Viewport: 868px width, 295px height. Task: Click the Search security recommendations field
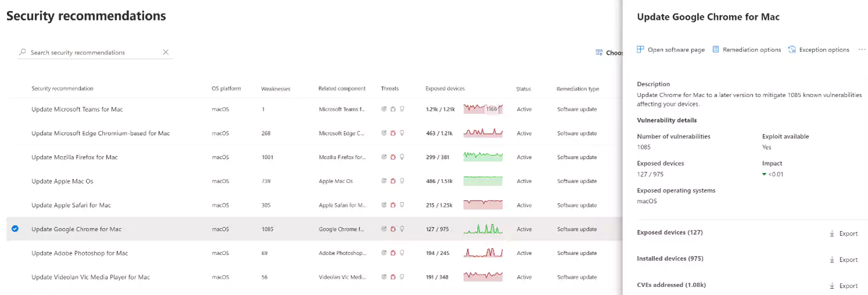click(95, 52)
